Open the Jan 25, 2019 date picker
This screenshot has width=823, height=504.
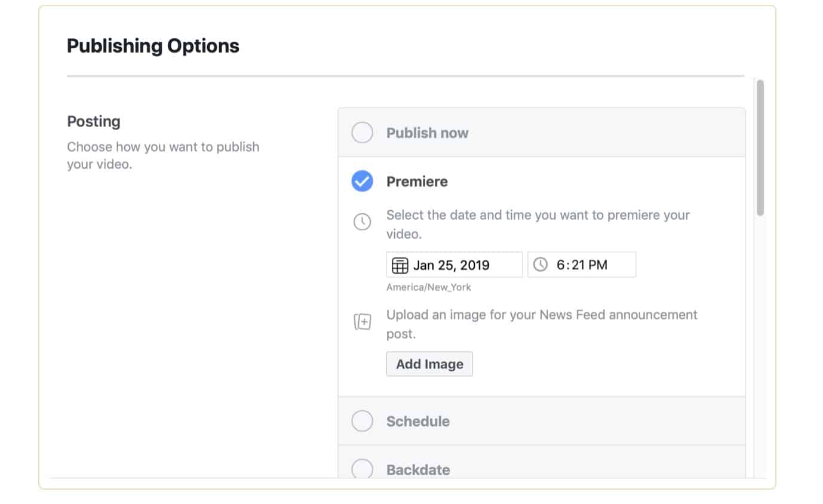451,265
